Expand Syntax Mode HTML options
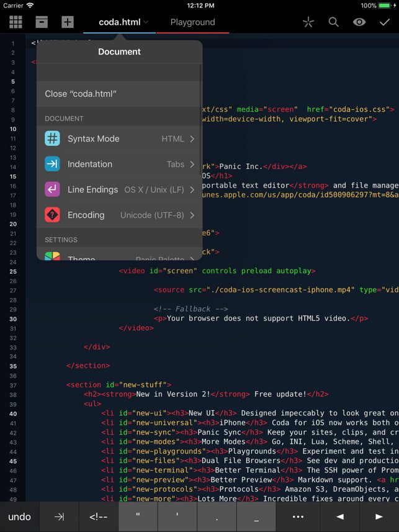Screen dimensions: 399x532 177,138
